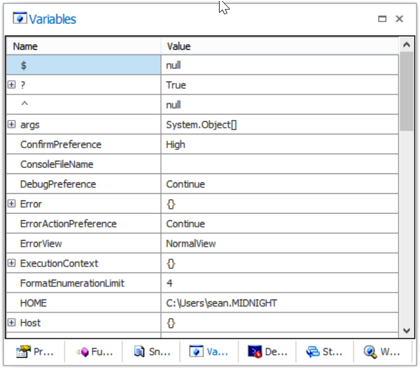
Task: Open the St... tab icon
Action: [x=313, y=352]
